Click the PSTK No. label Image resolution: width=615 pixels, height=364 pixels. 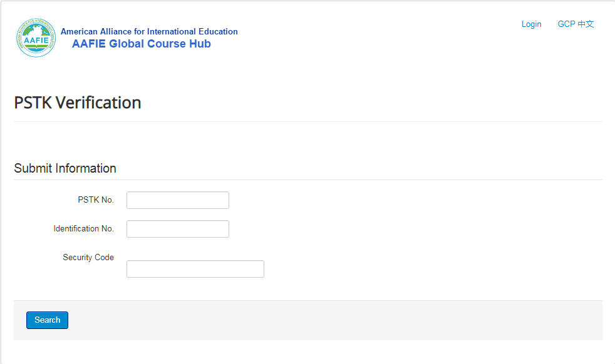click(x=96, y=200)
